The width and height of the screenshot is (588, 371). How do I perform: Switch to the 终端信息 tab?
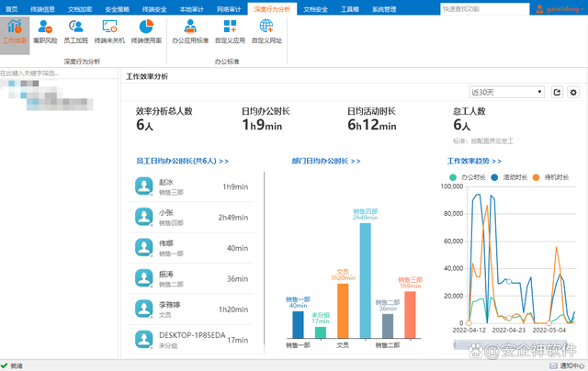point(42,9)
